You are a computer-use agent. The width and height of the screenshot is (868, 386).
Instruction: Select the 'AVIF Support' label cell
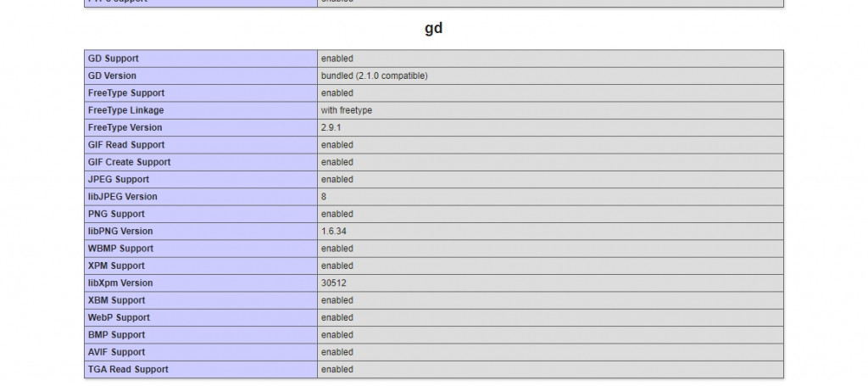coord(201,352)
